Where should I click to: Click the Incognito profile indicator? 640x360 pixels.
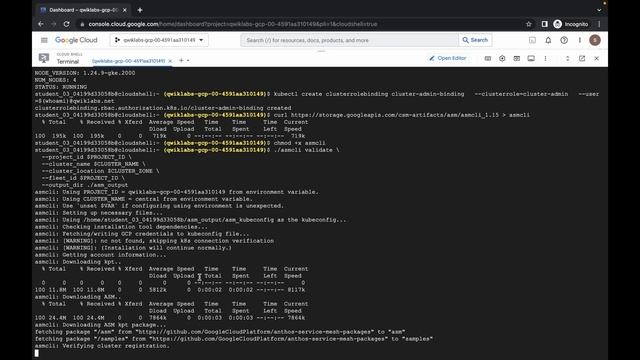point(571,24)
